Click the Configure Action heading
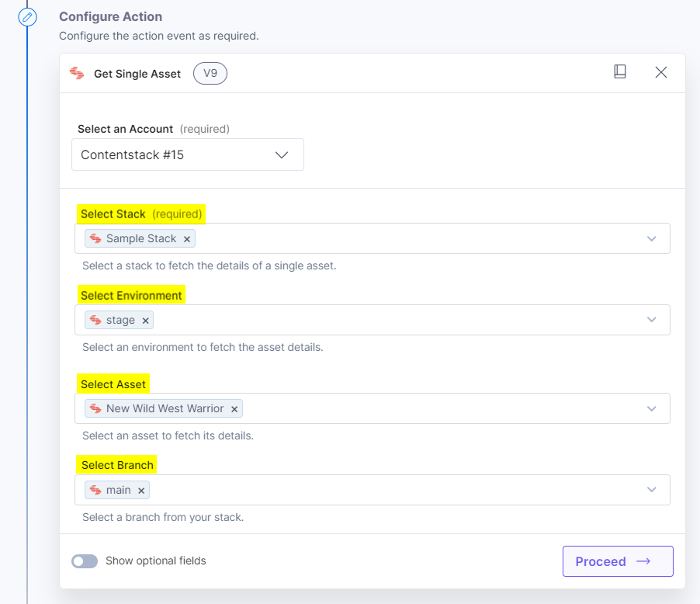Viewport: 700px width, 604px height. (111, 17)
